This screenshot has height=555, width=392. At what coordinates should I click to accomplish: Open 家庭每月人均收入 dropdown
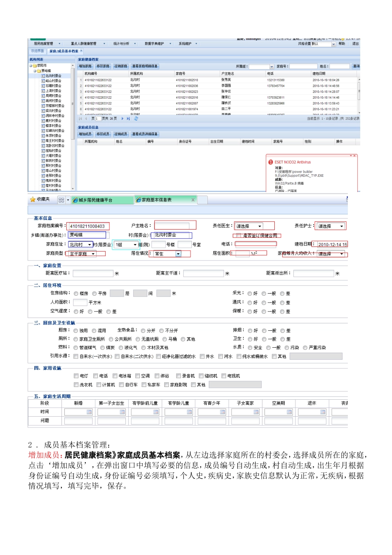click(x=331, y=254)
